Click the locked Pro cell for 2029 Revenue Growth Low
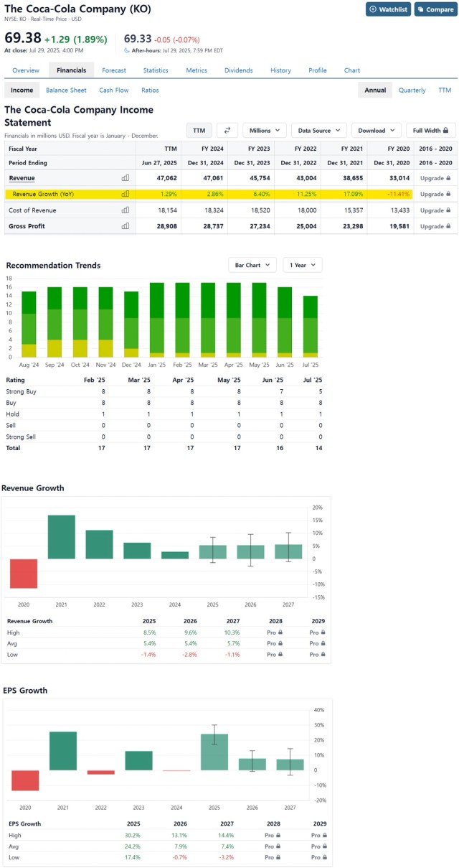 tap(318, 655)
